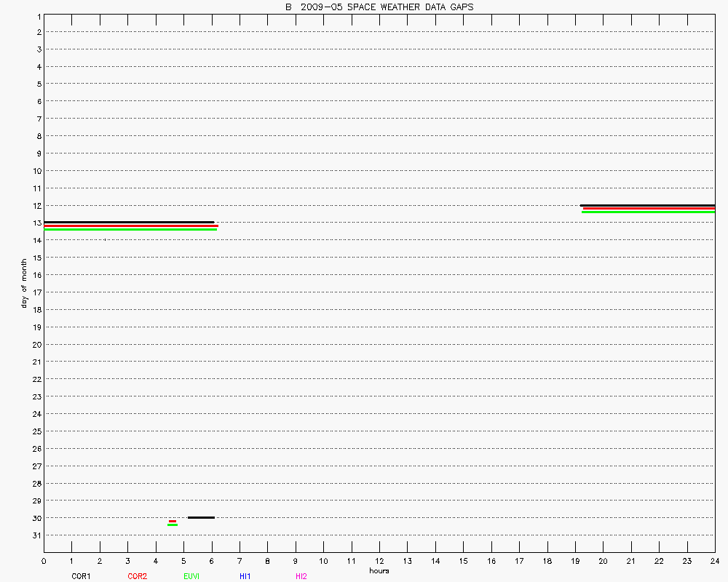Screen dimensions: 728x582
Task: Click the 'hours' x-axis label
Action: [x=379, y=570]
